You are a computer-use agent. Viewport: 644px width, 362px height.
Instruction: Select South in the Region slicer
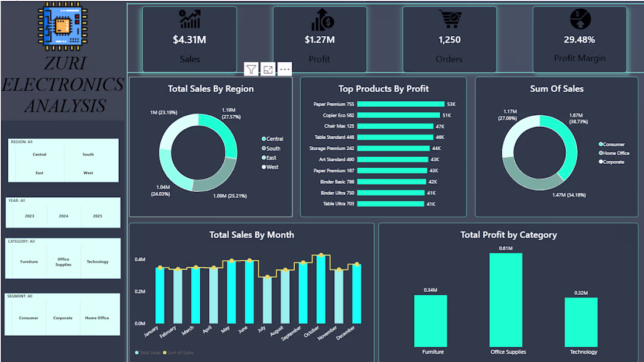pyautogui.click(x=88, y=154)
